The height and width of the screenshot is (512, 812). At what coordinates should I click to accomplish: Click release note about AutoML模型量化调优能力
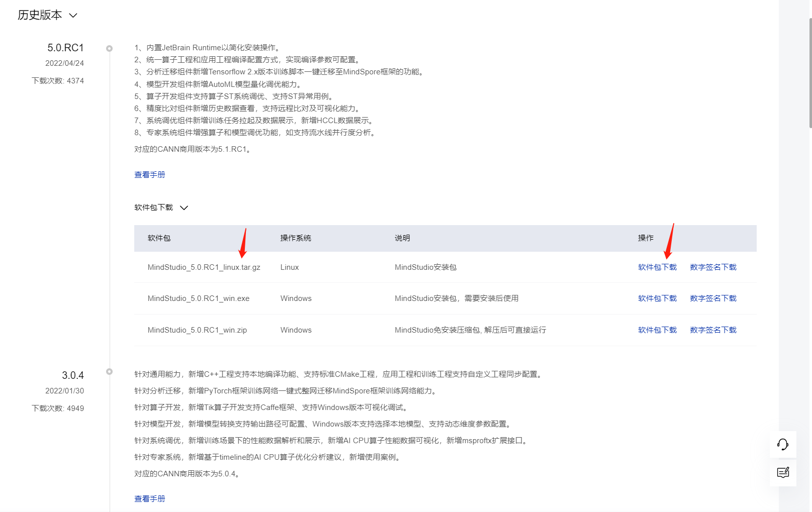click(219, 84)
